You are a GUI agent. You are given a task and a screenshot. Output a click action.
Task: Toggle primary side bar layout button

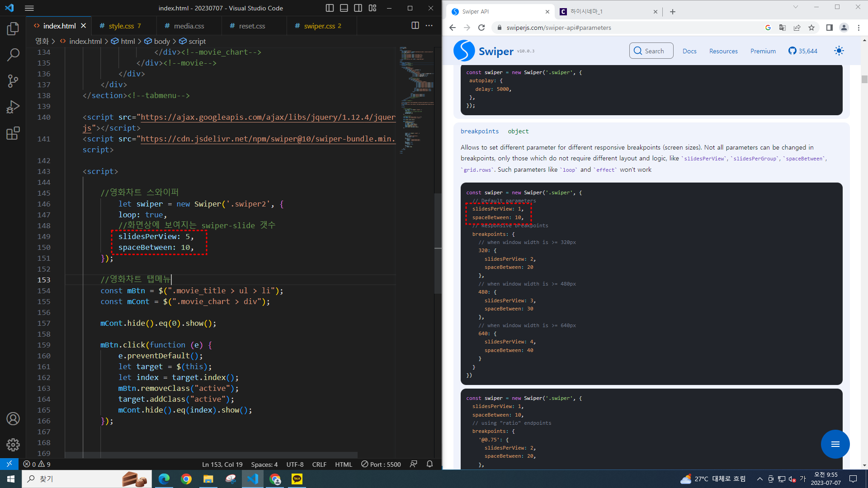pyautogui.click(x=330, y=8)
